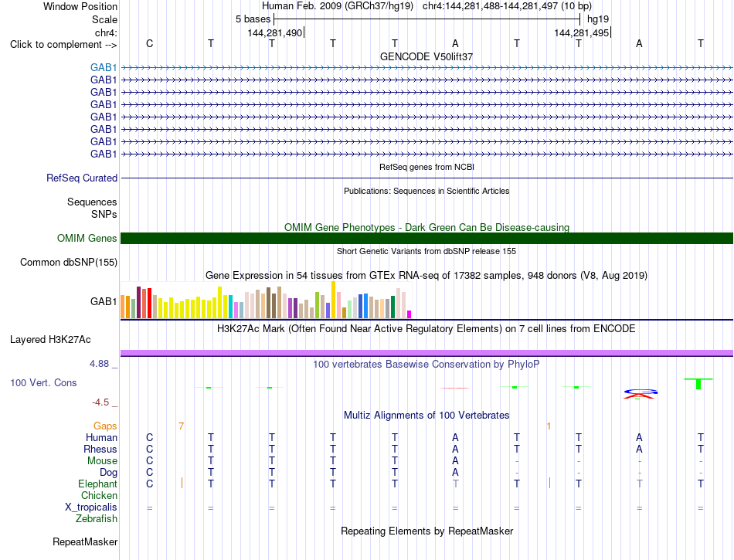Click the 'RefSeq genes from NCBI' title
The height and width of the screenshot is (560, 734).
(426, 167)
